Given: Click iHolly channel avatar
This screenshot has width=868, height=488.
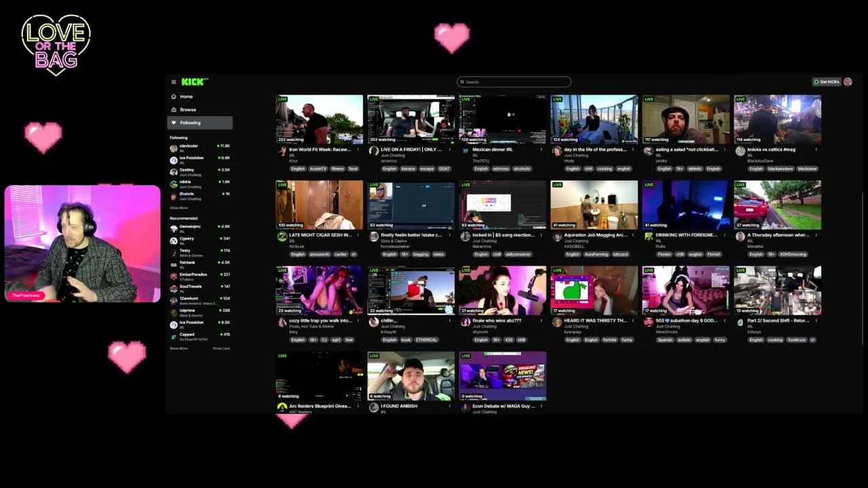Looking at the screenshot, I should pyautogui.click(x=557, y=151).
